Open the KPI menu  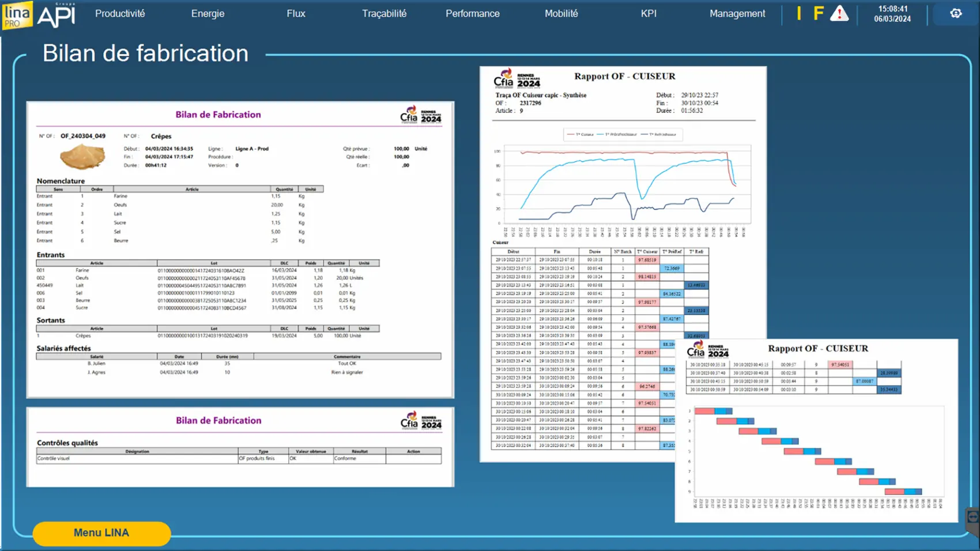649,13
